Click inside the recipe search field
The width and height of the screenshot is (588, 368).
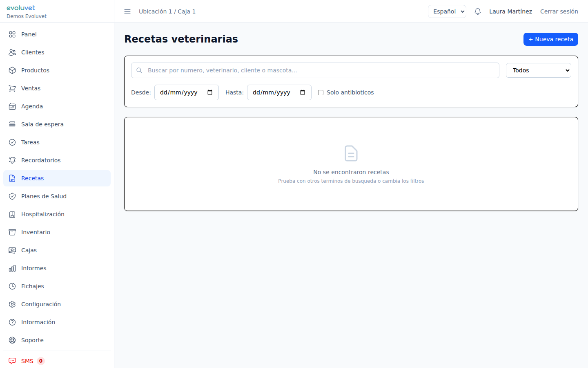tap(314, 70)
